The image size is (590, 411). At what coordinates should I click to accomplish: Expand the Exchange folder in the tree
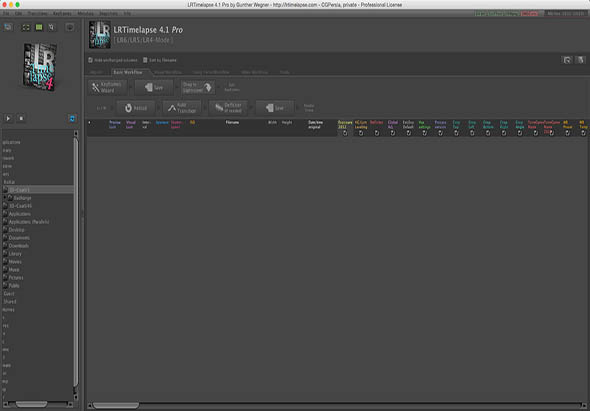pyautogui.click(x=5, y=198)
